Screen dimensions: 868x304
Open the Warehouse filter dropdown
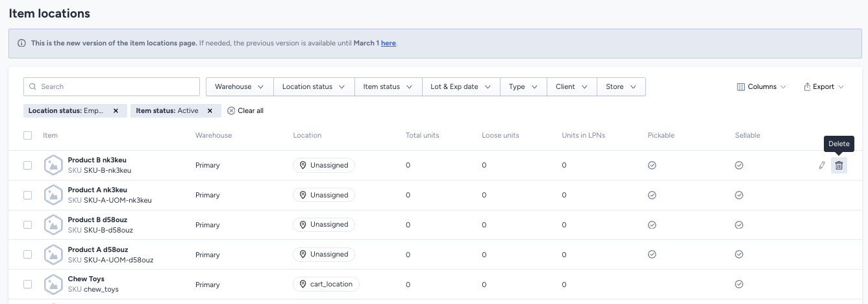239,87
